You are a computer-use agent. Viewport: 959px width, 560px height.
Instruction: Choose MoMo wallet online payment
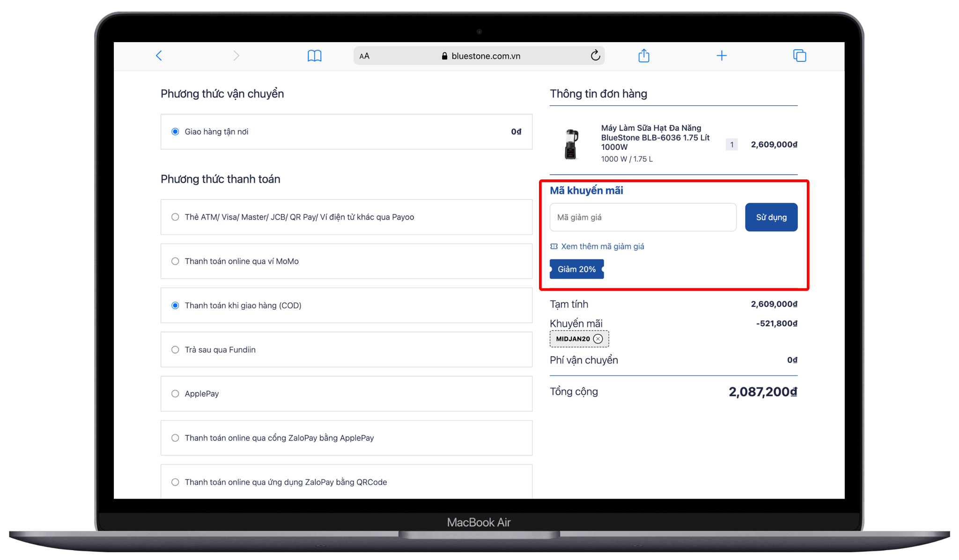click(175, 261)
